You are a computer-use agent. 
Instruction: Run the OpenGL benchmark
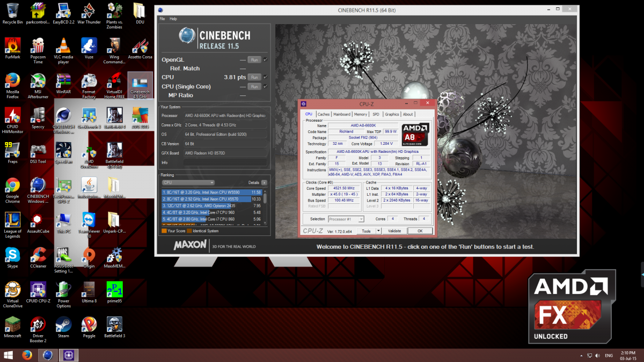[254, 60]
